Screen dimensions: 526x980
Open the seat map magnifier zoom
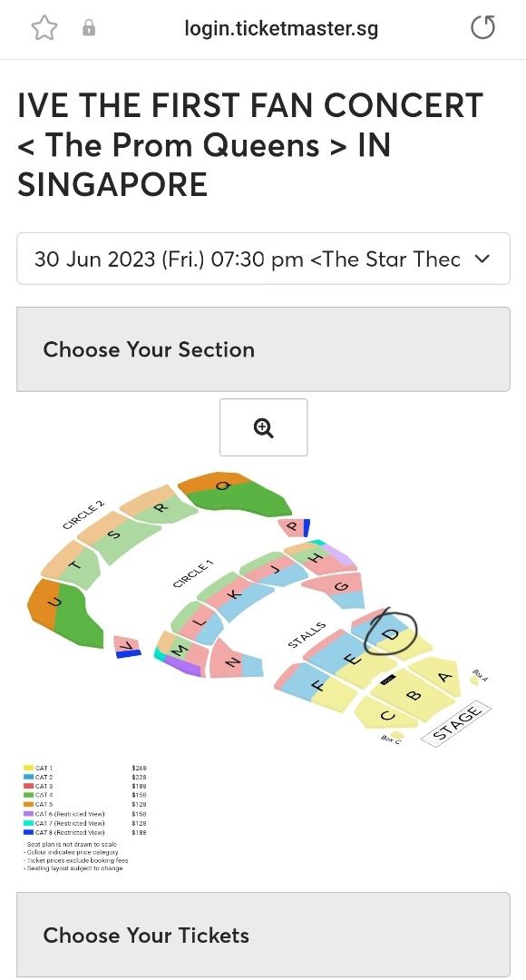pyautogui.click(x=263, y=426)
